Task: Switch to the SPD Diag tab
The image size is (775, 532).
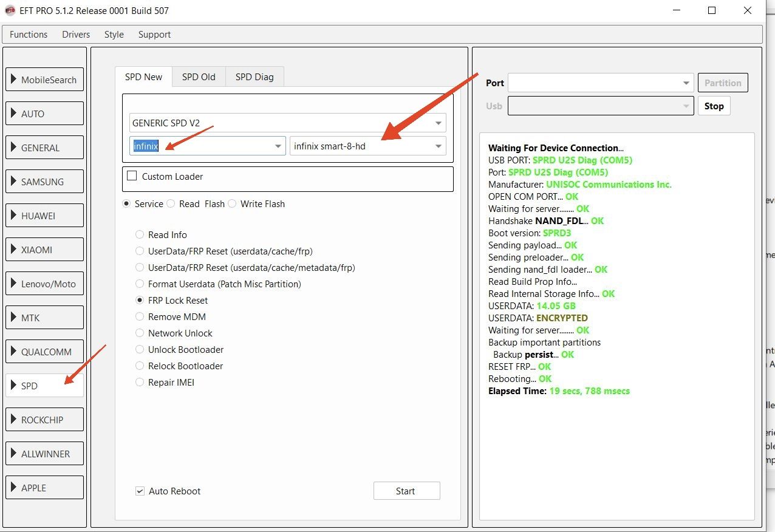Action: coord(254,77)
